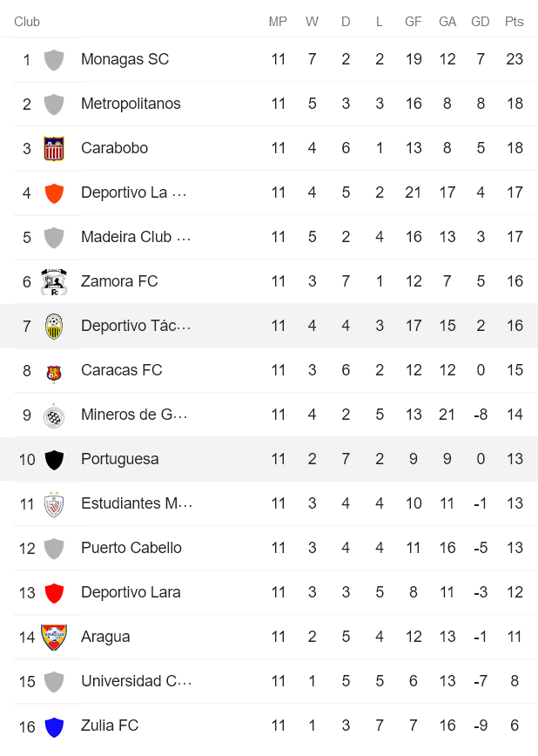
Task: Click the Monagas SC club crest
Action: pyautogui.click(x=52, y=59)
